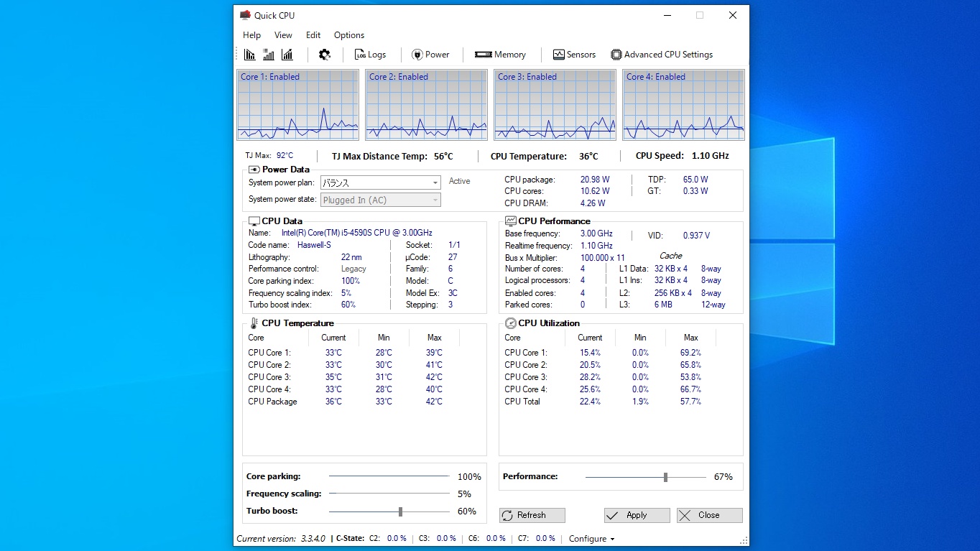Click the Close button at bottom
The width and height of the screenshot is (980, 551).
tap(709, 515)
